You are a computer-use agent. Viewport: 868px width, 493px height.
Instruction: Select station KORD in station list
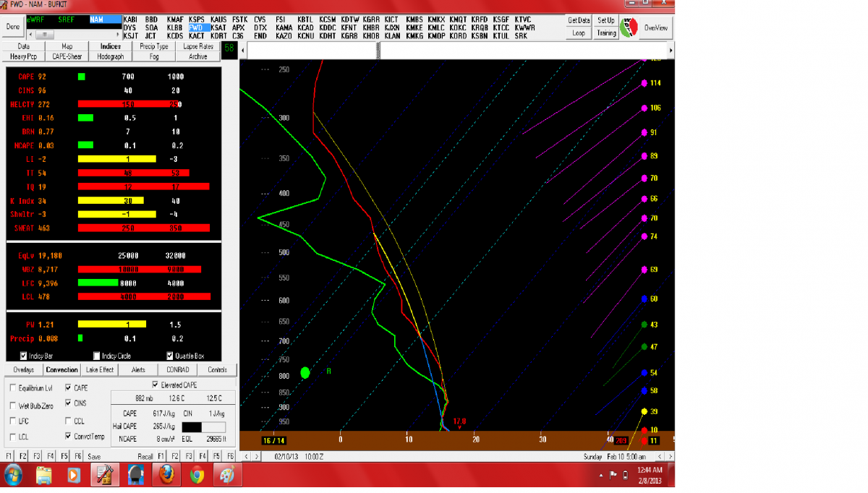pos(458,35)
